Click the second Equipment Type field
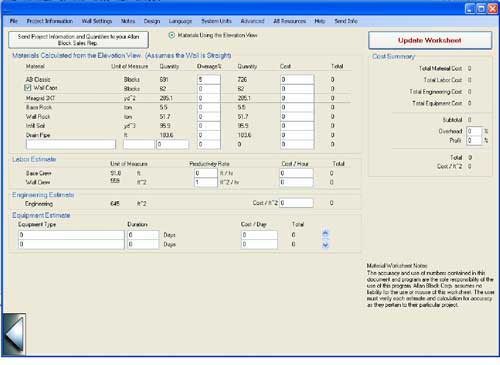The image size is (500, 365). [x=71, y=244]
